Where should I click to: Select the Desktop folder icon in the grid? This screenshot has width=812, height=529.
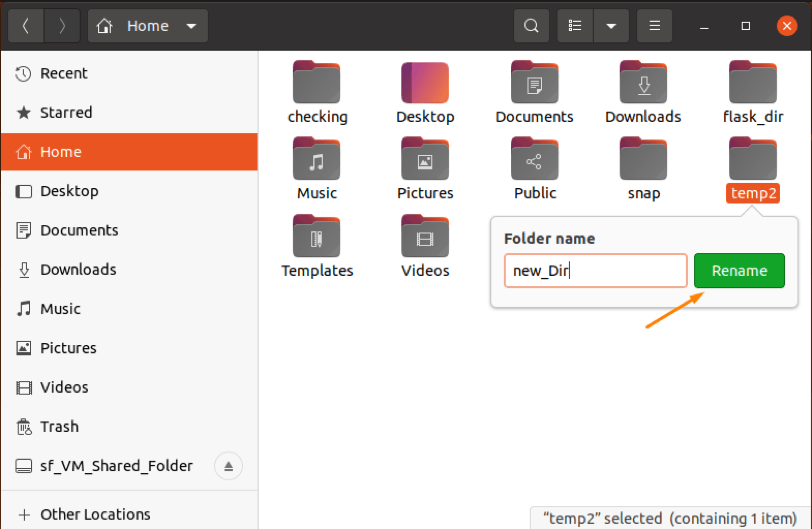[425, 82]
